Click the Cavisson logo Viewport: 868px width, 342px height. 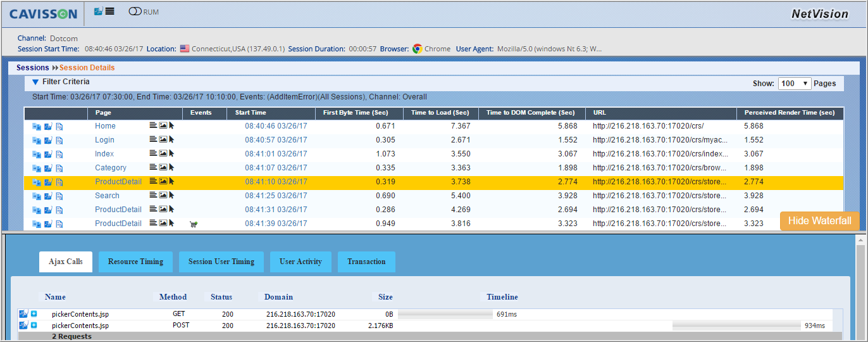[43, 14]
